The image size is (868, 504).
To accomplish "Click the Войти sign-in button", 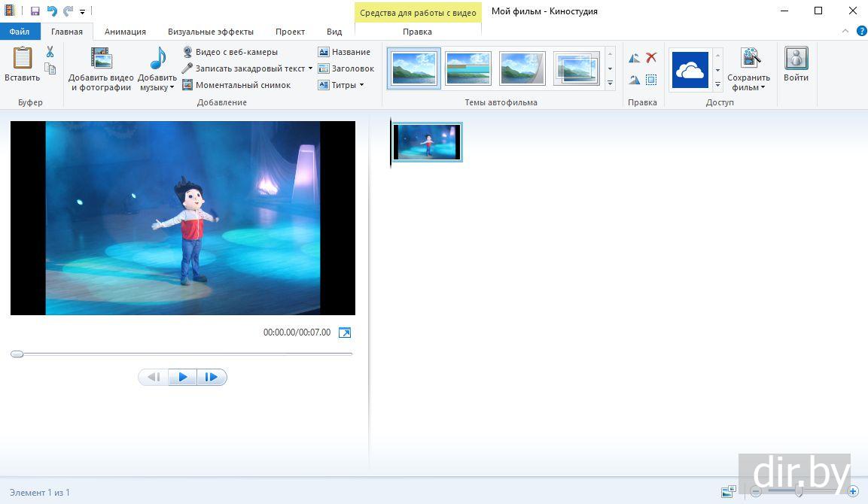I will click(x=796, y=65).
